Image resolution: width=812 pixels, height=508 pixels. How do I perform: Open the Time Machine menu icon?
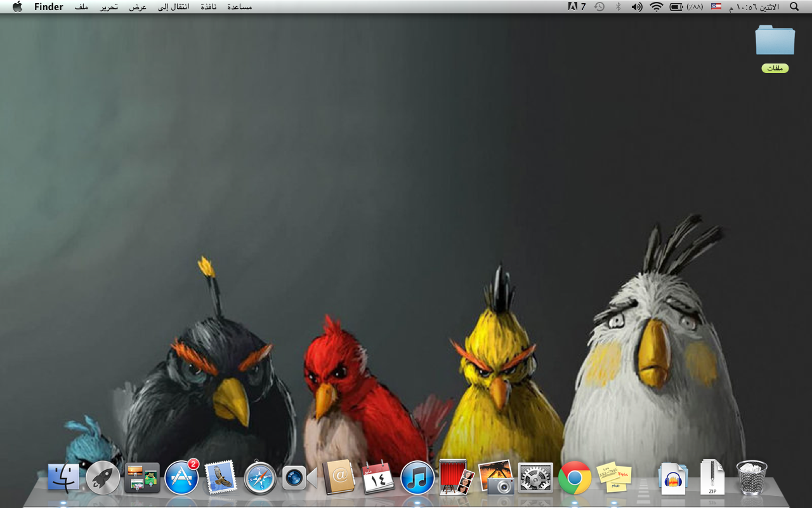pos(599,7)
